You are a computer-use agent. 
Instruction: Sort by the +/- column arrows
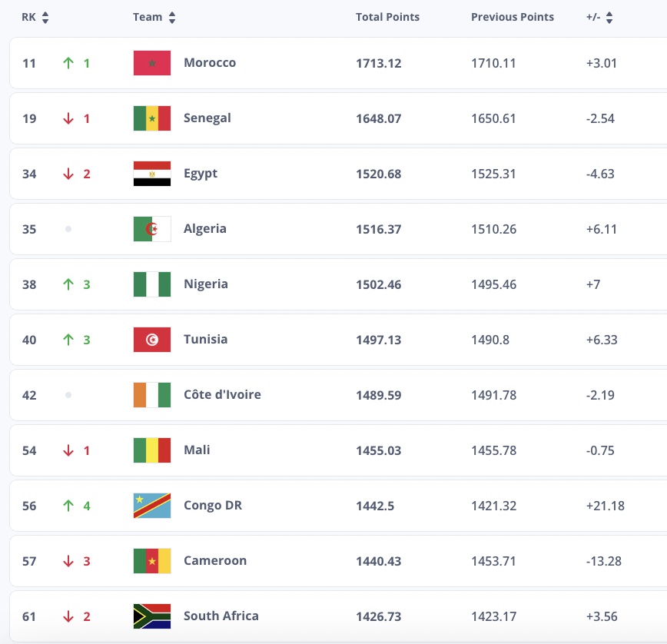tap(609, 18)
